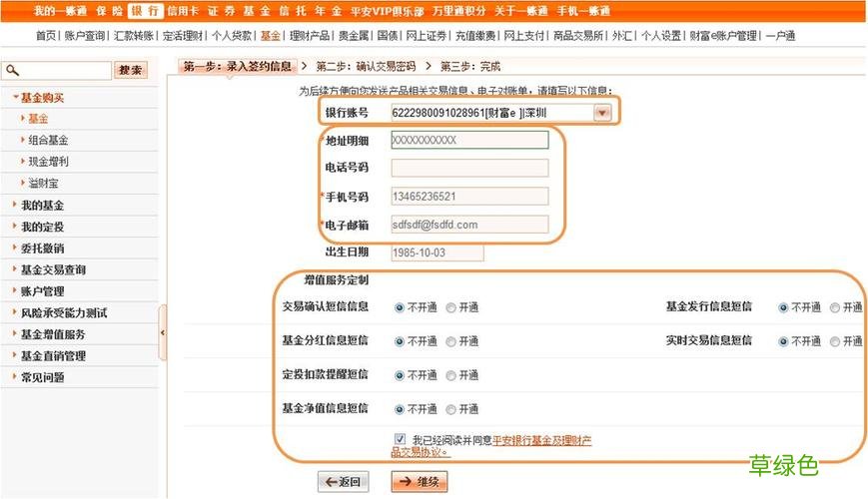Image resolution: width=868 pixels, height=499 pixels.
Task: Set 定投扣款提醒短信 to 开通
Action: tap(450, 375)
